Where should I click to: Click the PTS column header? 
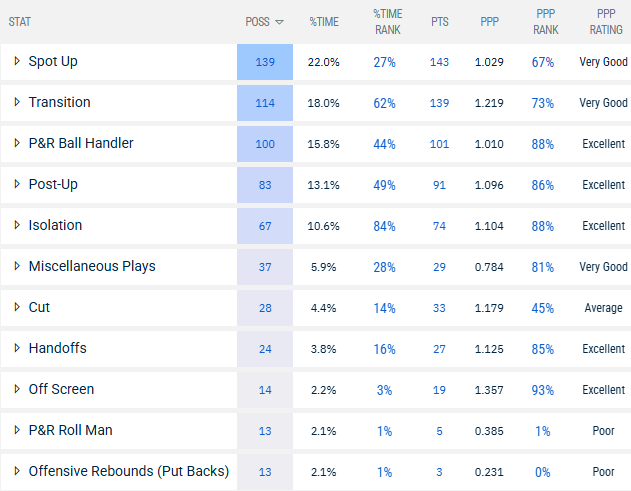(x=439, y=21)
